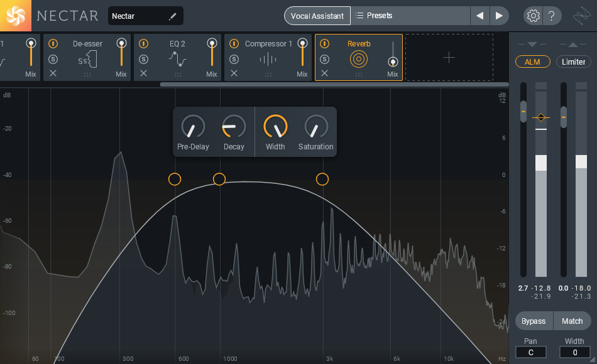Add a new module with the plus slot
This screenshot has height=364, width=597.
click(449, 58)
